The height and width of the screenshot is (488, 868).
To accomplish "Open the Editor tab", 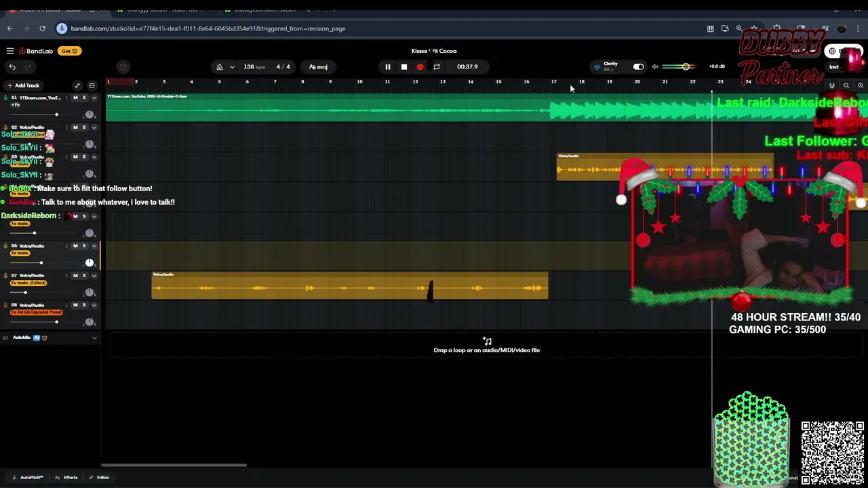I will tap(99, 477).
